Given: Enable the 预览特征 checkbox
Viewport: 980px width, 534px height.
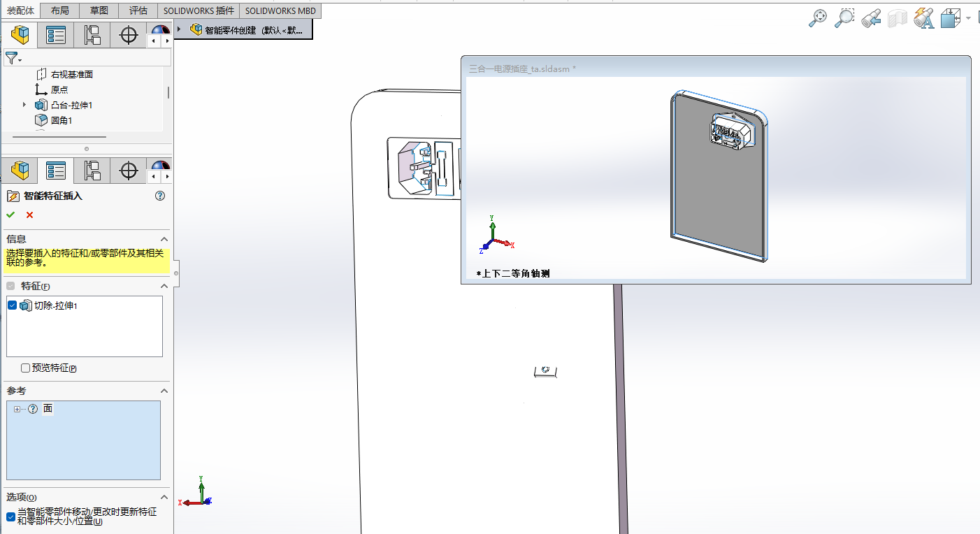Looking at the screenshot, I should pos(26,368).
